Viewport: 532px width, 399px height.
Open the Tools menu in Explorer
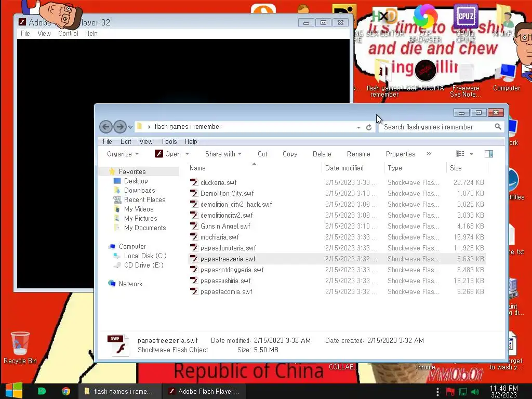click(169, 141)
